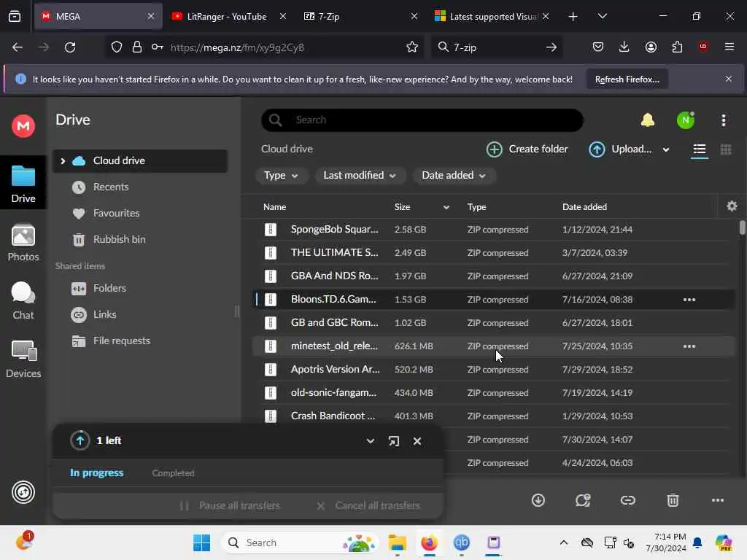Click the get link icon in action bar
Image resolution: width=747 pixels, height=560 pixels.
[627, 500]
